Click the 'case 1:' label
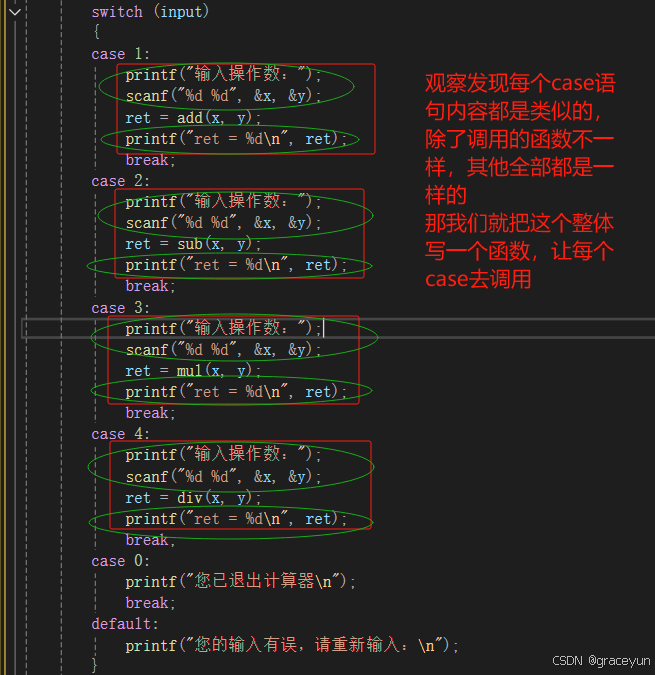The width and height of the screenshot is (655, 675). (120, 54)
